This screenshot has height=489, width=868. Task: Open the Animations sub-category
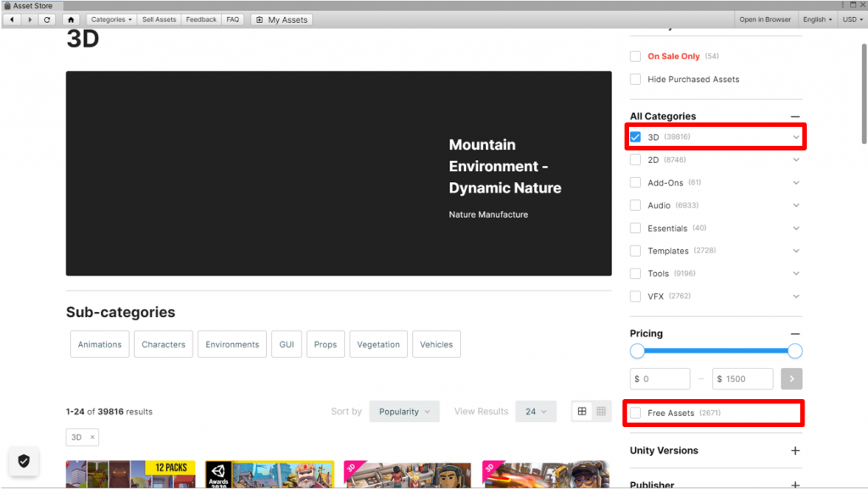click(x=100, y=344)
